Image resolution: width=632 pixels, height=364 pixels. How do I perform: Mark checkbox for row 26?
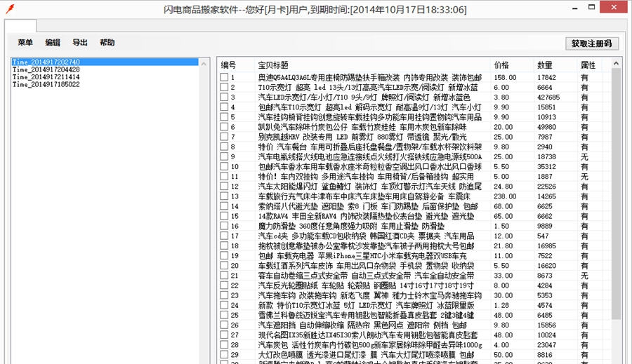pos(224,325)
